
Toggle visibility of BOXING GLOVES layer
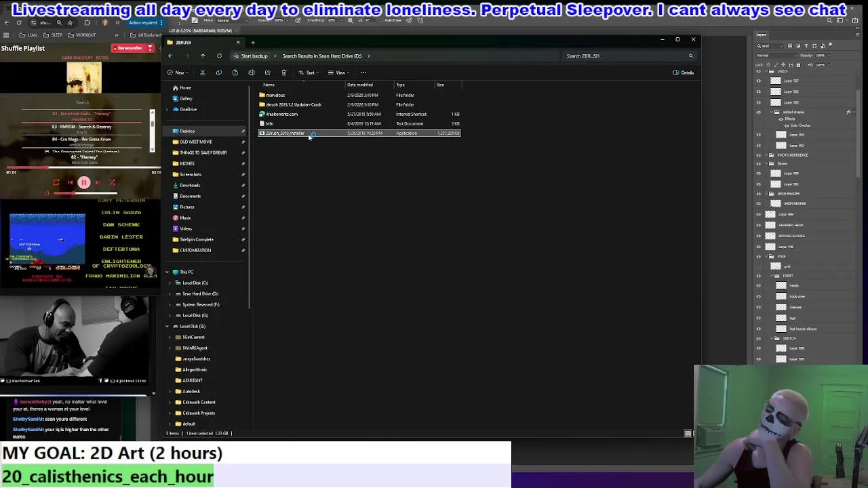(759, 236)
